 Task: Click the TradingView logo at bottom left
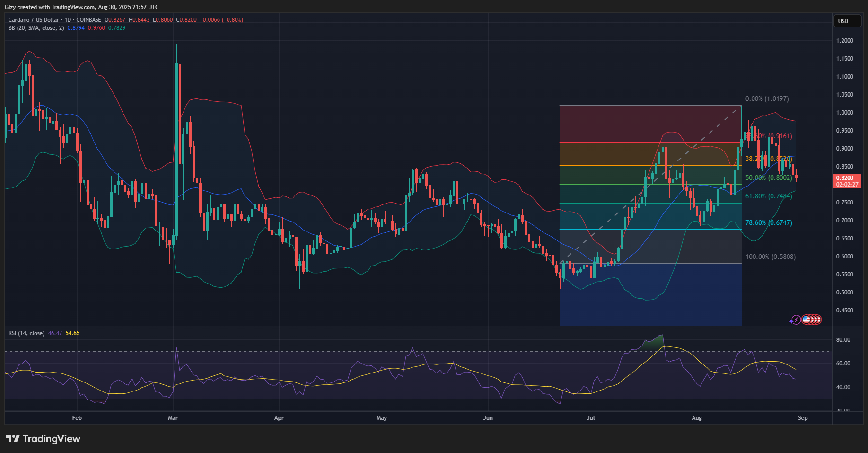point(43,439)
